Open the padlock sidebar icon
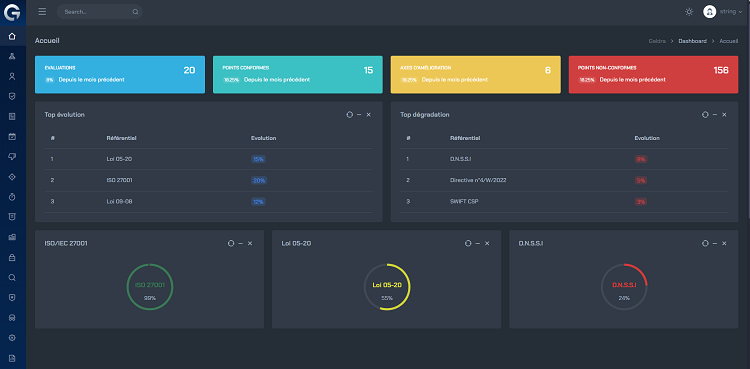Image resolution: width=750 pixels, height=369 pixels. point(12,257)
